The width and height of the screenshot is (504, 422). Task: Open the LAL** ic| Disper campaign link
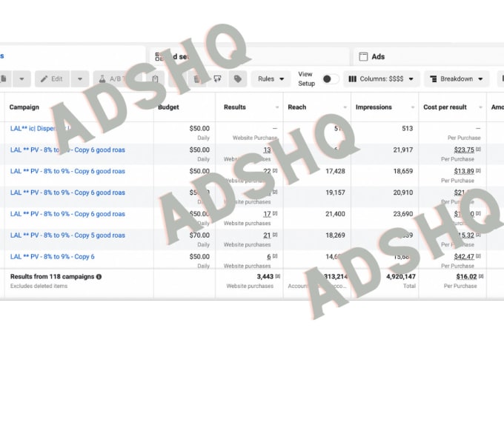click(x=40, y=129)
